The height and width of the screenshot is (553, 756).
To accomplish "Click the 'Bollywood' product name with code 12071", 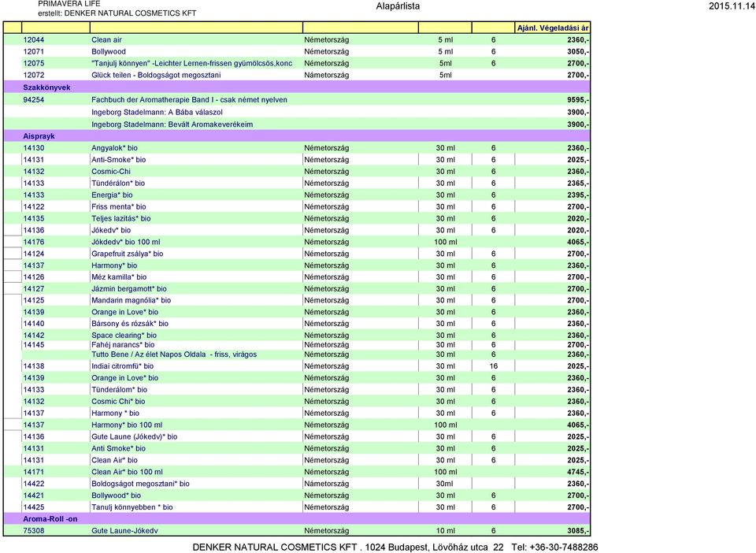I will pyautogui.click(x=109, y=51).
